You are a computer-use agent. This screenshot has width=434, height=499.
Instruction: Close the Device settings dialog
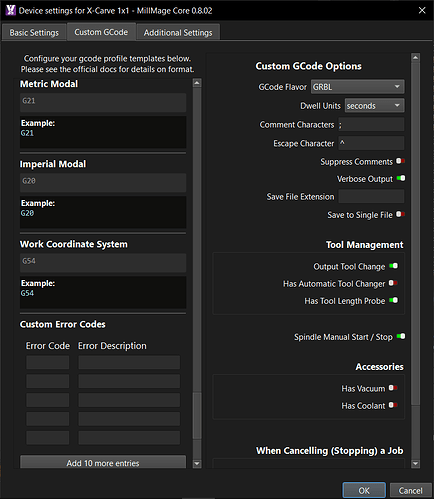coord(422,10)
